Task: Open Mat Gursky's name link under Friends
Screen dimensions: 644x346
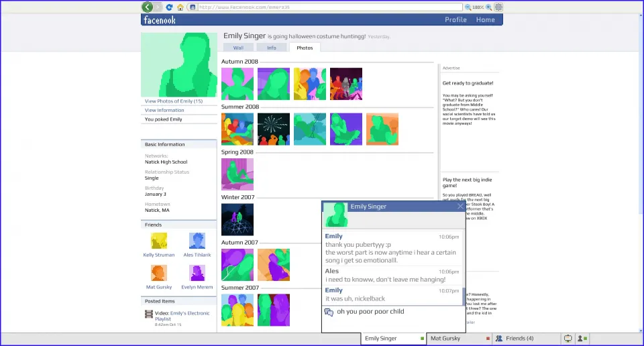Action: [x=159, y=287]
